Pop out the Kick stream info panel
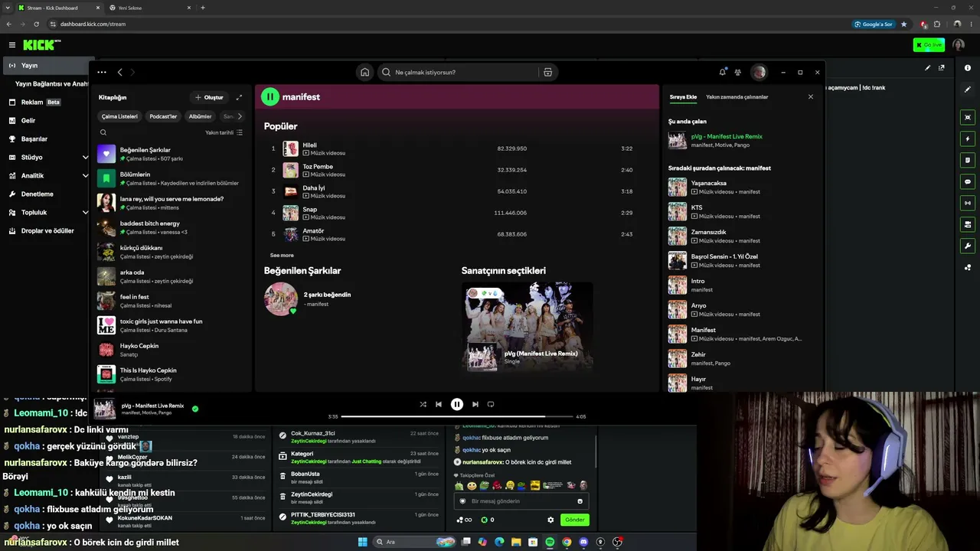980x551 pixels. click(942, 67)
